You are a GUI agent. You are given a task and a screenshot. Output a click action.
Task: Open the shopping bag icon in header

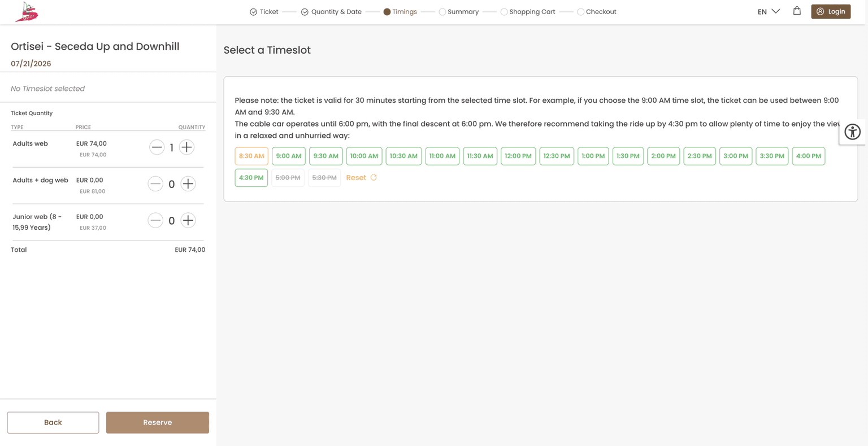(797, 11)
